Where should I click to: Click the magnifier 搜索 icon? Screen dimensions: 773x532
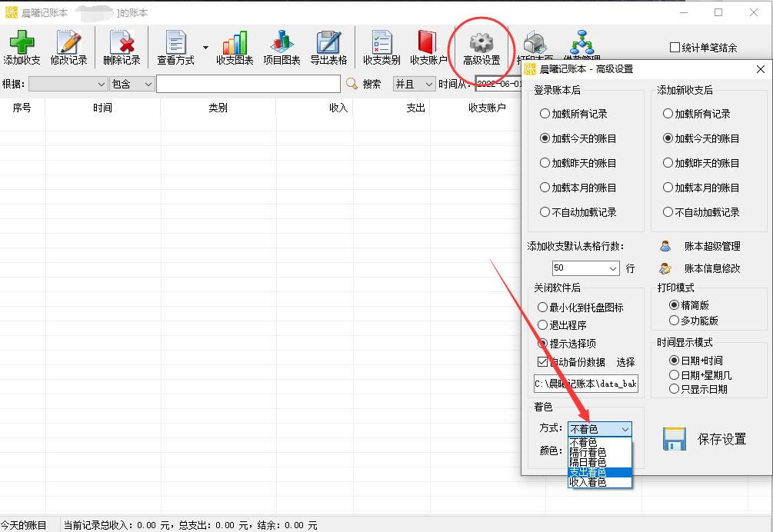coord(352,84)
